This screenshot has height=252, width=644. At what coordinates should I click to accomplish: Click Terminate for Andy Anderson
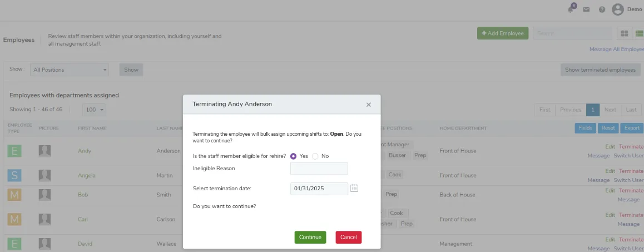(x=631, y=147)
